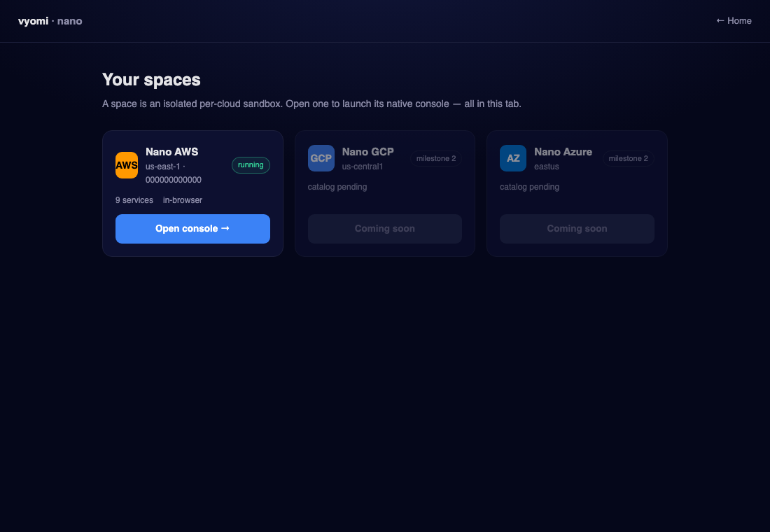The height and width of the screenshot is (532, 770).
Task: Go back via the Home link
Action: tap(734, 20)
